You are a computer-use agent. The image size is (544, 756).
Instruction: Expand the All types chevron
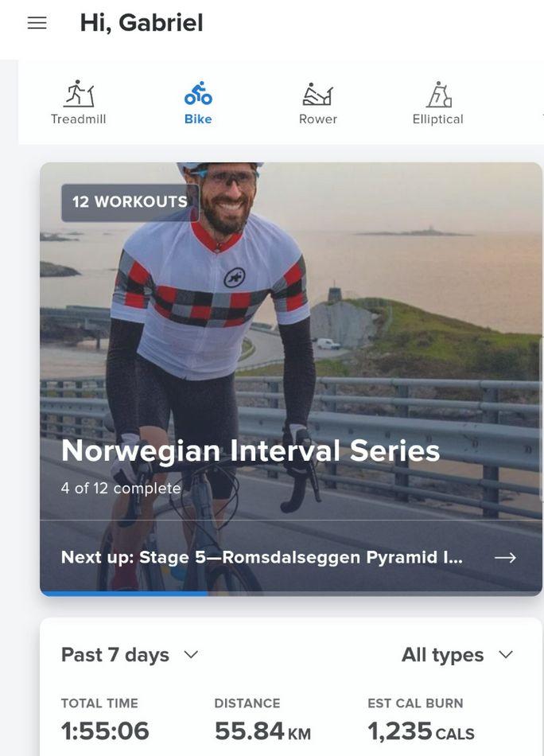(x=506, y=654)
